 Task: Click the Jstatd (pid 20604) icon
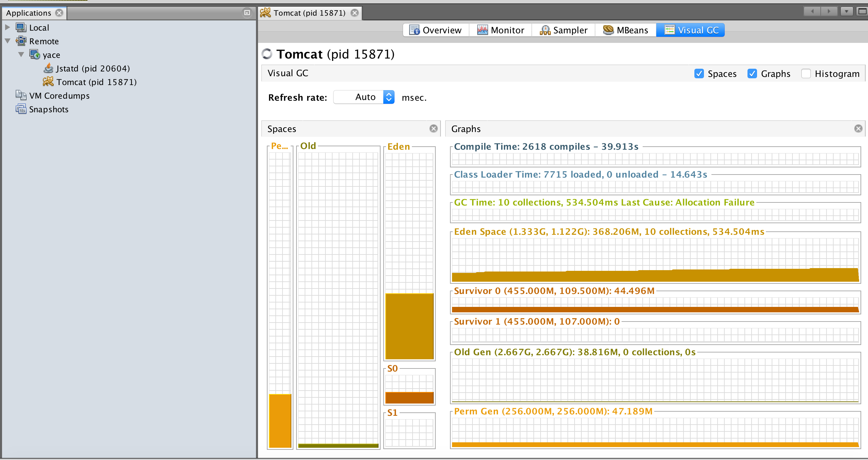[49, 68]
